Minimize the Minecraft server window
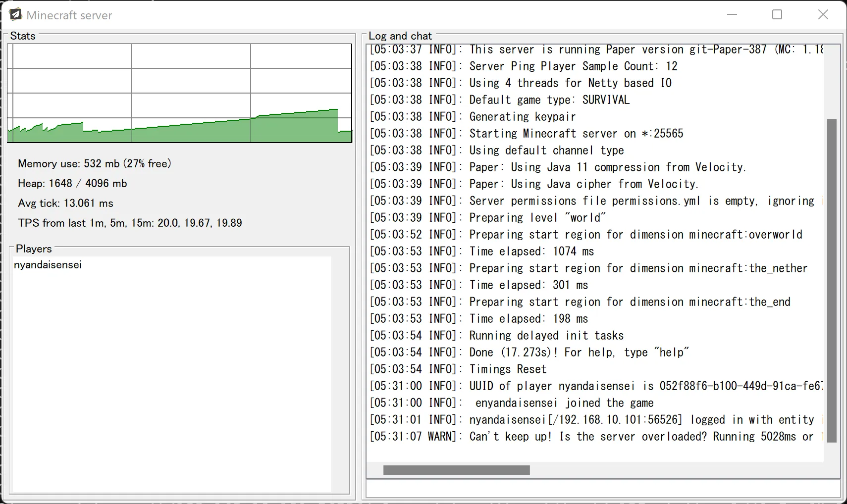The width and height of the screenshot is (847, 504). tap(732, 15)
